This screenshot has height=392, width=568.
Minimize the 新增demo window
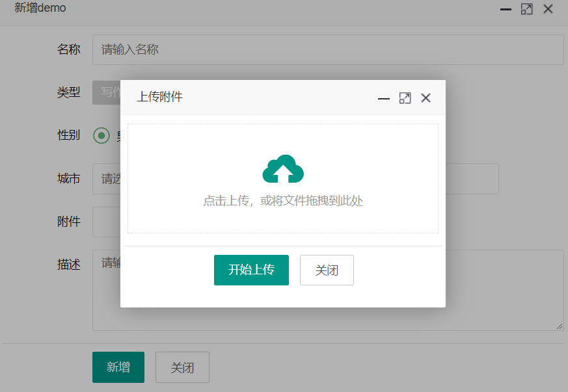[x=506, y=9]
